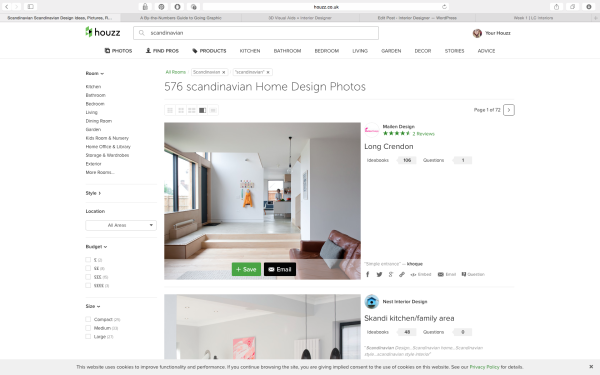Copy link icon under Long Crendon
This screenshot has height=375, width=600.
pos(402,274)
